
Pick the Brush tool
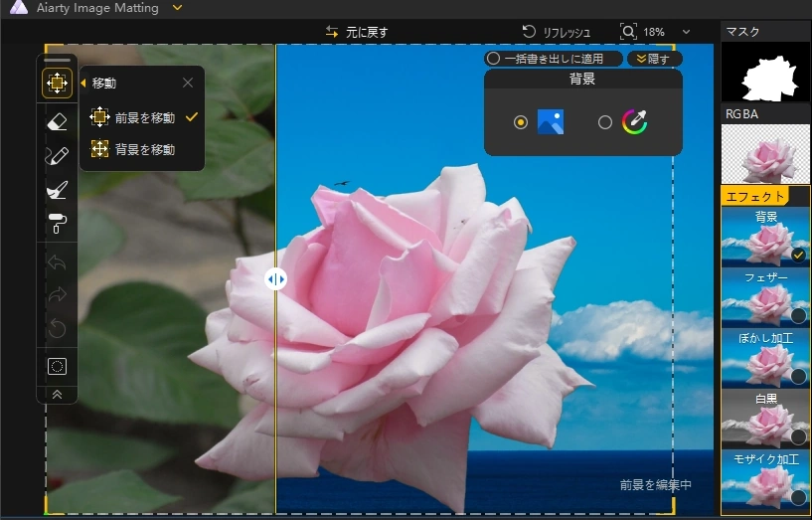[x=57, y=156]
